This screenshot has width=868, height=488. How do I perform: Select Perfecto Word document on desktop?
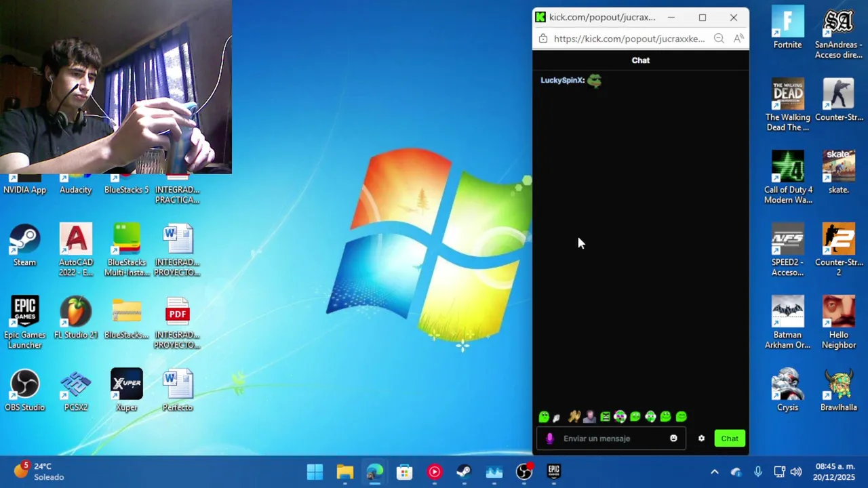coord(177,390)
